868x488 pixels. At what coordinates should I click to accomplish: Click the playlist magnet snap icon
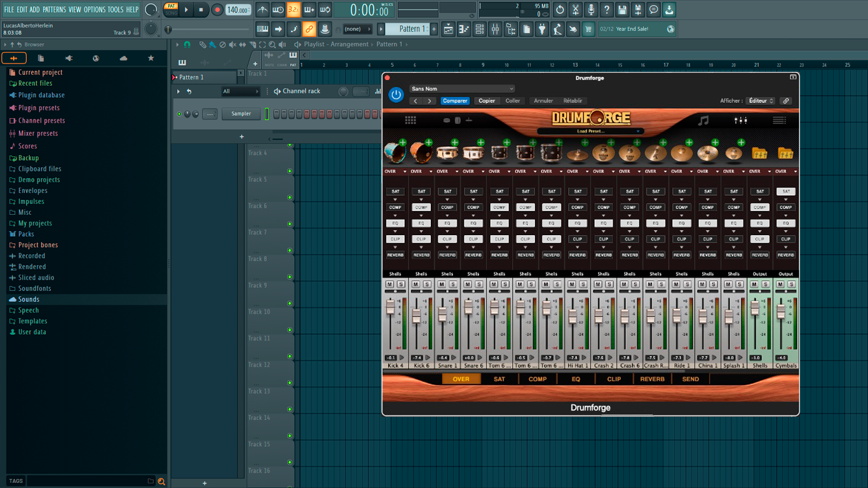[187, 44]
